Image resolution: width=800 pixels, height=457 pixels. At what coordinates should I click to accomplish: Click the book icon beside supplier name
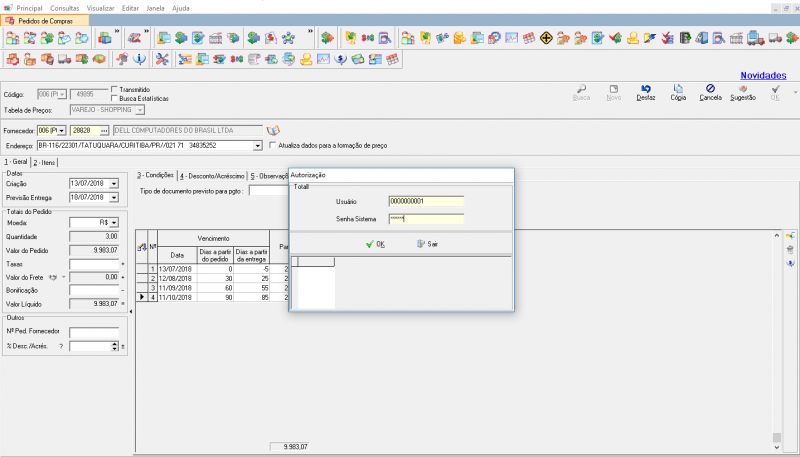click(273, 130)
